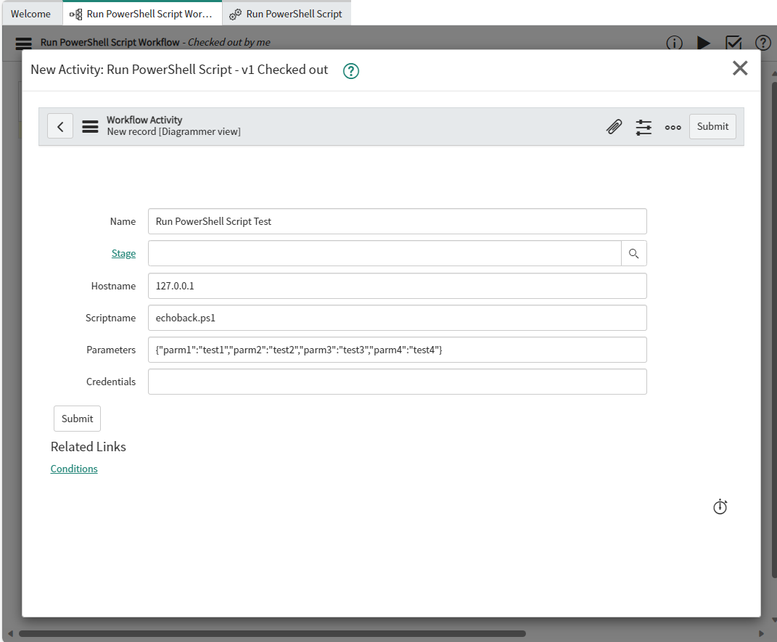Open the Welcome tab
777x642 pixels.
[x=31, y=14]
